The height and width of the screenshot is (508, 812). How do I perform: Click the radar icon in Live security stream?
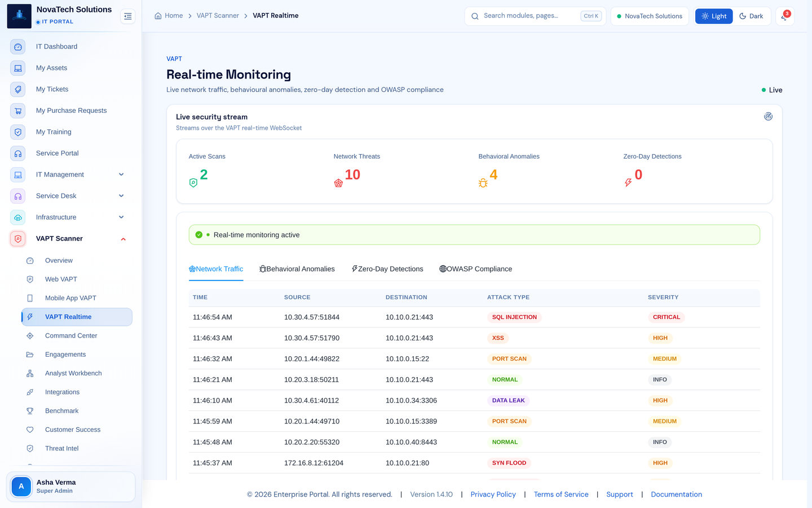[768, 117]
